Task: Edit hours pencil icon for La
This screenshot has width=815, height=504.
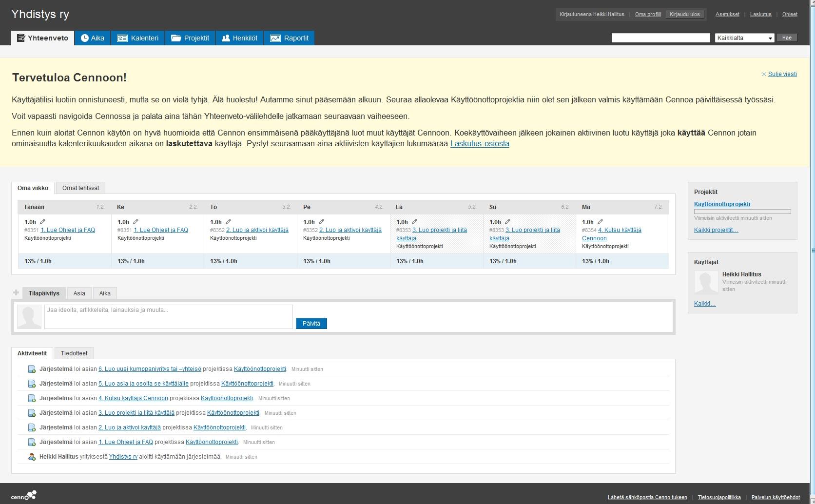Action: click(x=414, y=222)
